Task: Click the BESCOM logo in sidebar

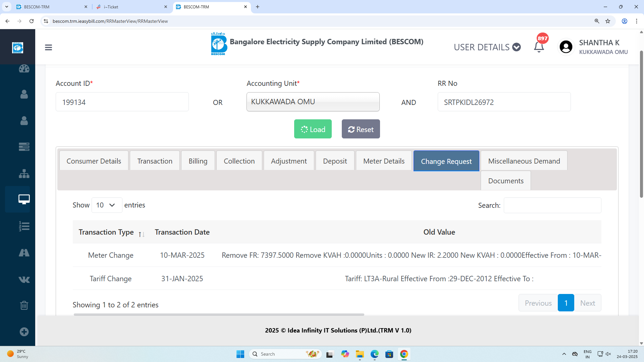Action: [x=17, y=48]
